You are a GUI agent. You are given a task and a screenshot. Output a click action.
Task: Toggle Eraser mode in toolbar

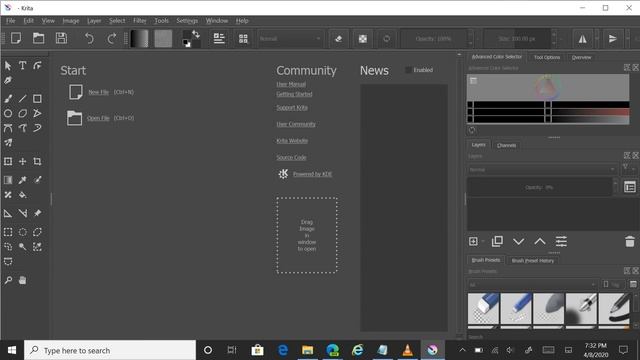(x=338, y=38)
